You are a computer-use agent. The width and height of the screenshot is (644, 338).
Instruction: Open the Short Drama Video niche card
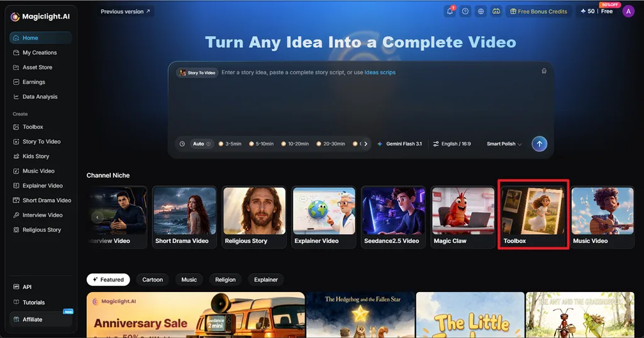click(x=184, y=217)
